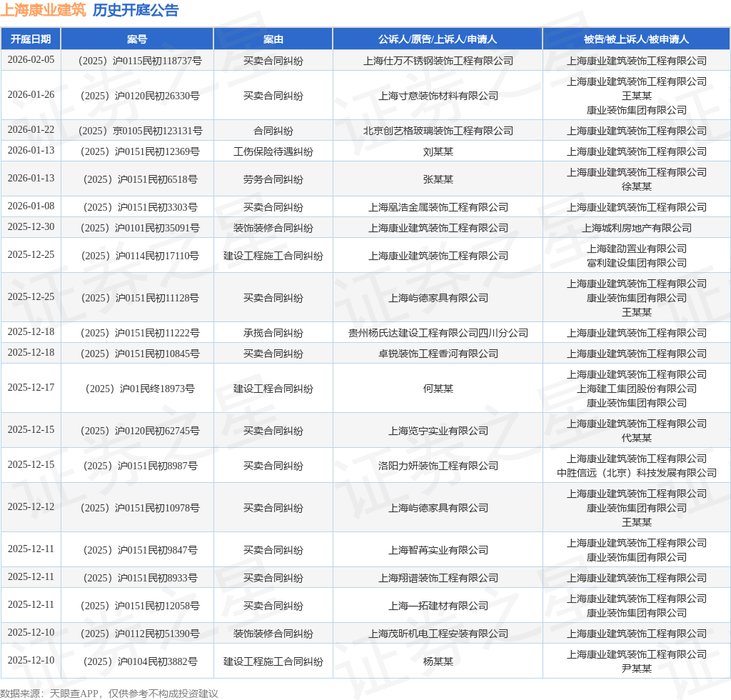Click the 案由 column header
The image size is (731, 700).
coord(273,39)
